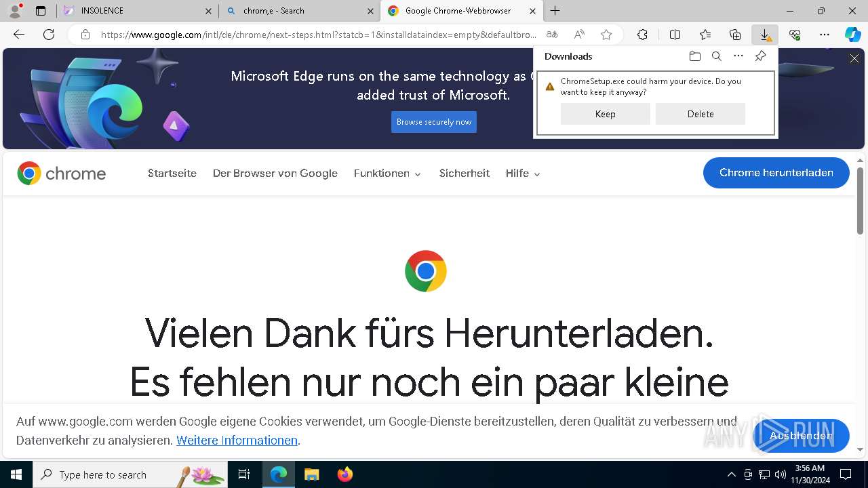Open Edge Settings and more ellipsis
The width and height of the screenshot is (868, 488).
(x=825, y=35)
